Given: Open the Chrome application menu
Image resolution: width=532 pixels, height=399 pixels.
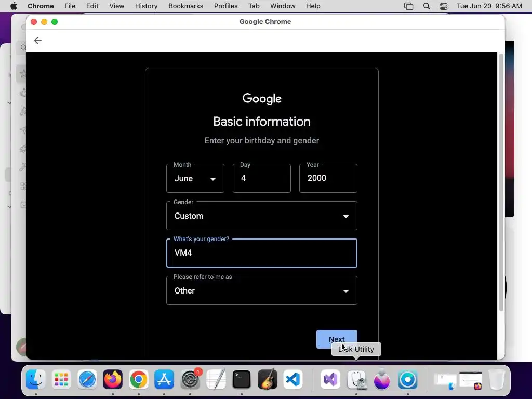Looking at the screenshot, I should 41,6.
